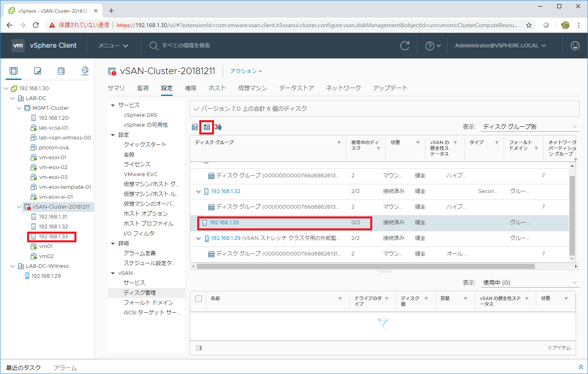Select vSphere DRS in the settings menu

141,115
